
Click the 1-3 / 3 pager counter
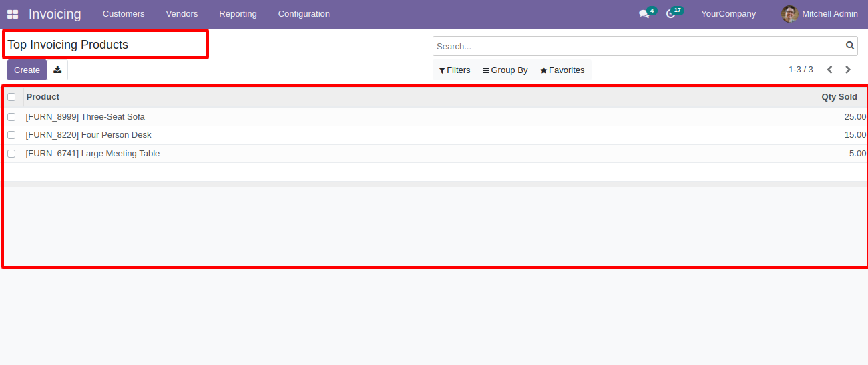point(801,70)
